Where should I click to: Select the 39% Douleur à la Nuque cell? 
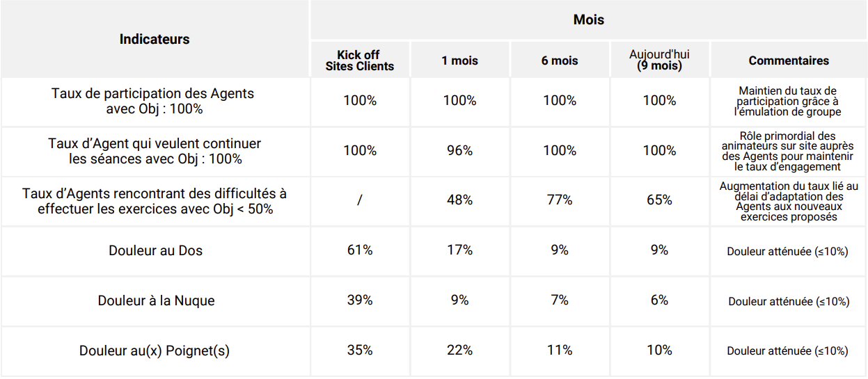pyautogui.click(x=360, y=300)
